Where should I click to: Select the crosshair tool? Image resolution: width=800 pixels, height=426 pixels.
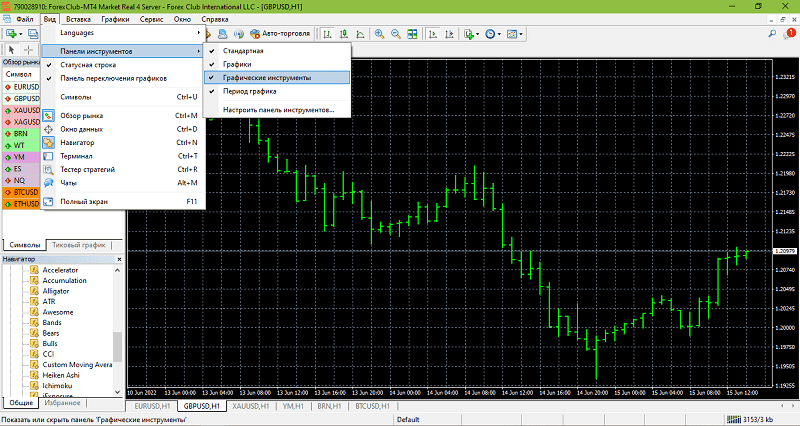[29, 49]
